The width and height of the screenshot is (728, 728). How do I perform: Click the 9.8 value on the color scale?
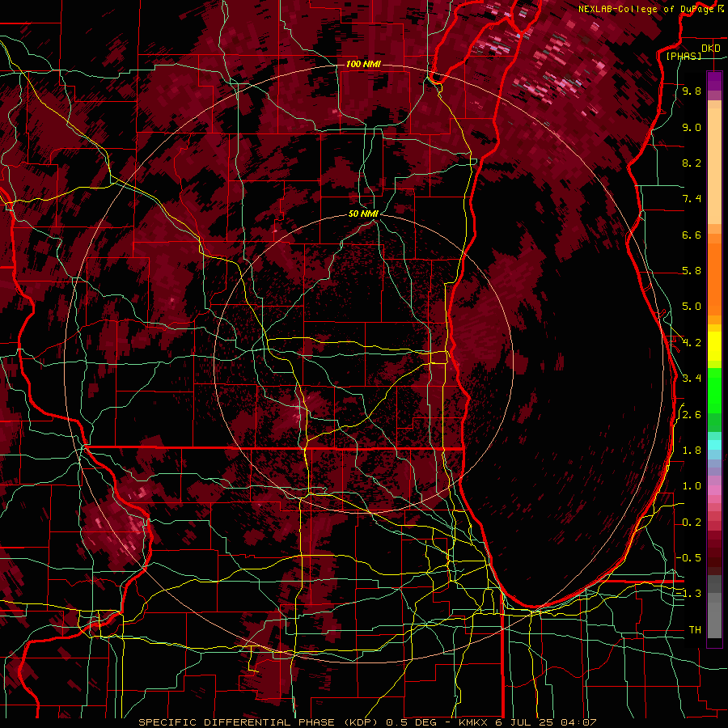click(x=692, y=91)
